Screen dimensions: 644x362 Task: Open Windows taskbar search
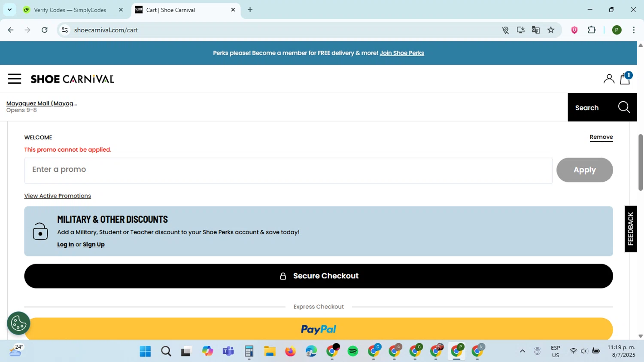tap(166, 351)
